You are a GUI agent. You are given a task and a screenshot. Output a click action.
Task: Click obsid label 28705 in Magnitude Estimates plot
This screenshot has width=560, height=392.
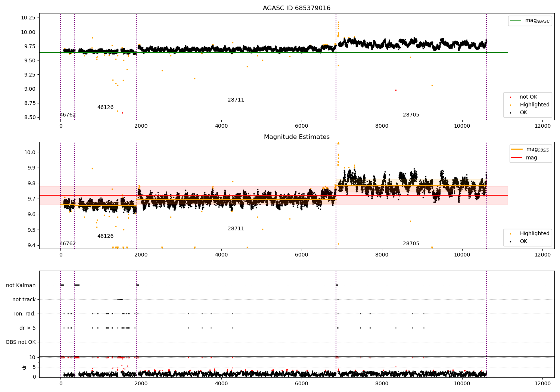pyautogui.click(x=411, y=244)
